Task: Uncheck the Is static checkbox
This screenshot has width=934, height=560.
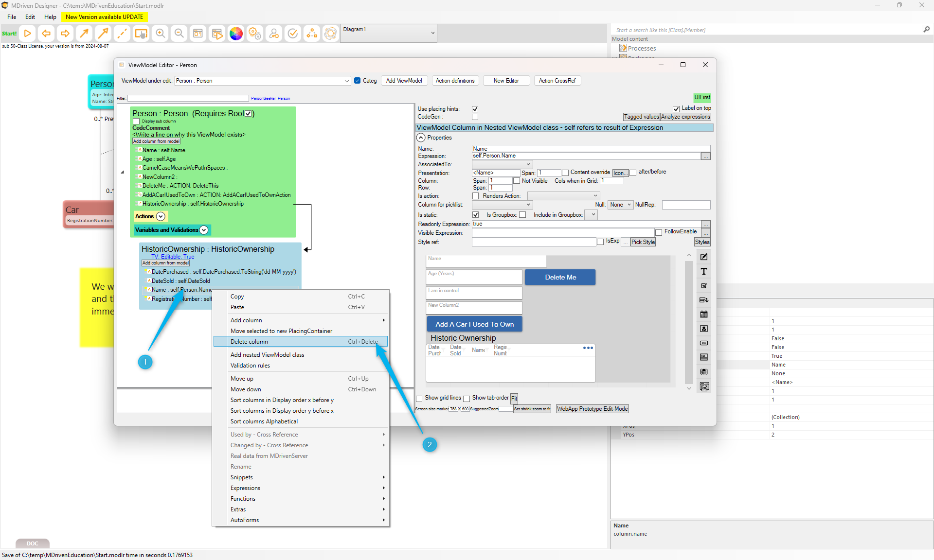Action: pyautogui.click(x=475, y=215)
